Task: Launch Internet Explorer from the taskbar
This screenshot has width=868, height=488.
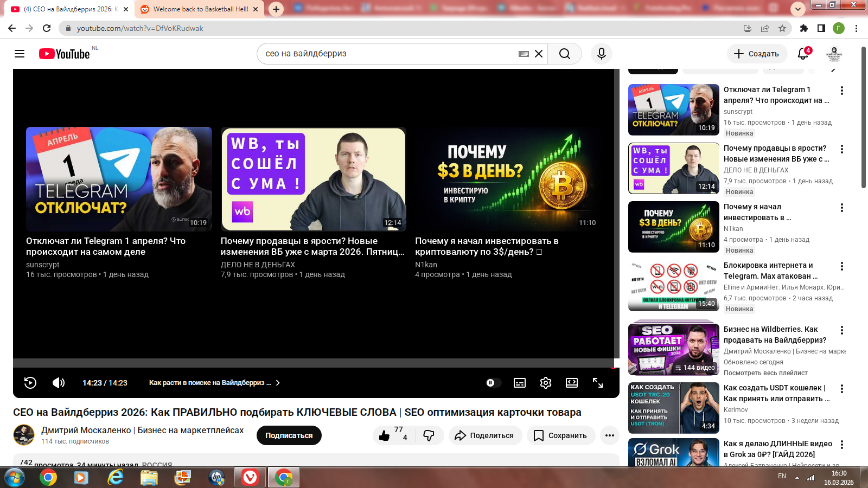Action: tap(115, 477)
